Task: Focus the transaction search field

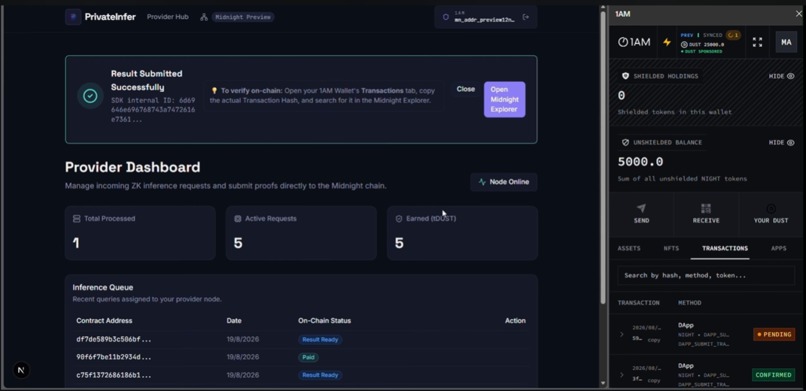Action: [x=706, y=275]
